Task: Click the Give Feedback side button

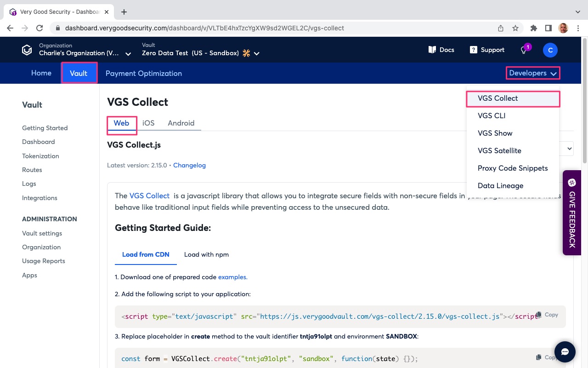Action: (x=572, y=213)
